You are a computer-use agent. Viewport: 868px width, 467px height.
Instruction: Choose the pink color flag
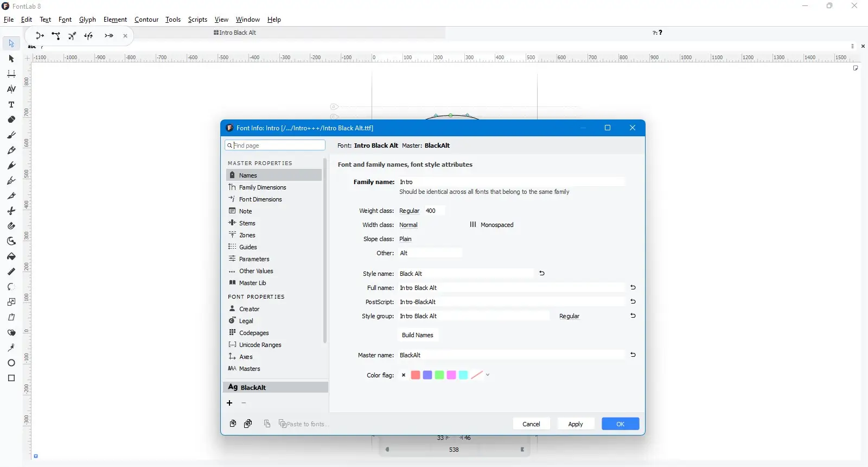tap(451, 375)
